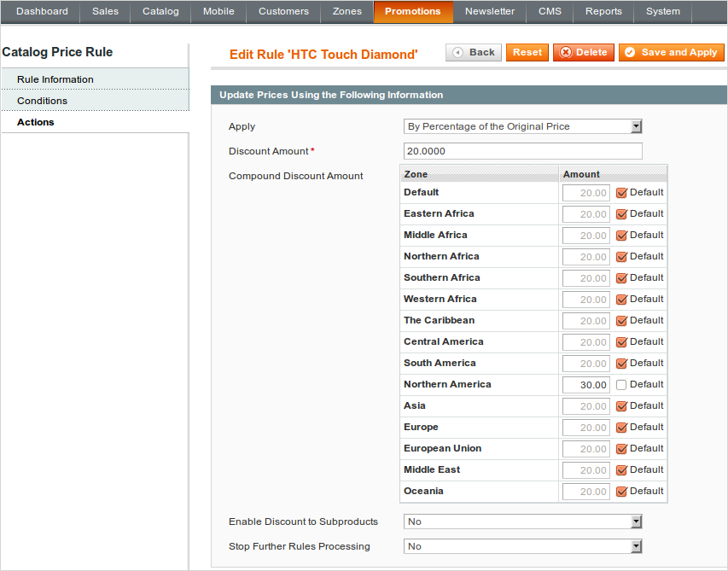Click Save and Apply
Viewport: 728px width, 571px height.
672,52
